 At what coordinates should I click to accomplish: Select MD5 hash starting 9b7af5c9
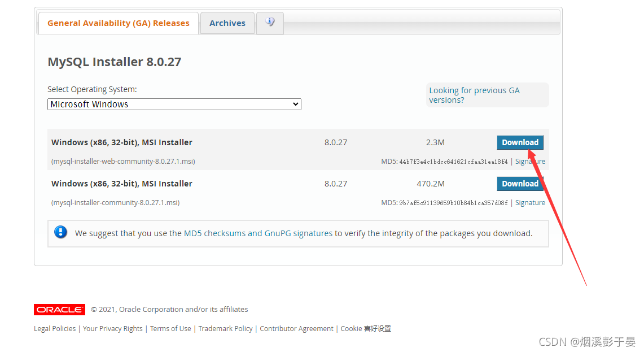(453, 203)
